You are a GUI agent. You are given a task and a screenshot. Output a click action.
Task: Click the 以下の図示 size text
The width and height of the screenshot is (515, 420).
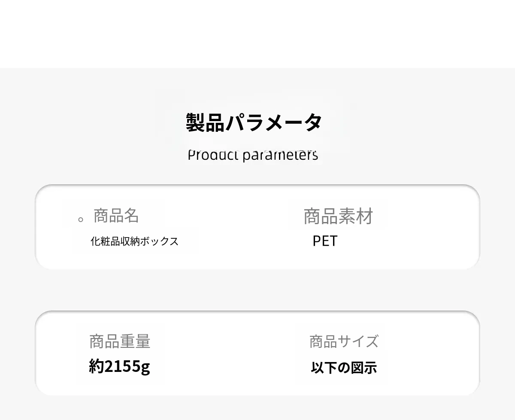(344, 368)
